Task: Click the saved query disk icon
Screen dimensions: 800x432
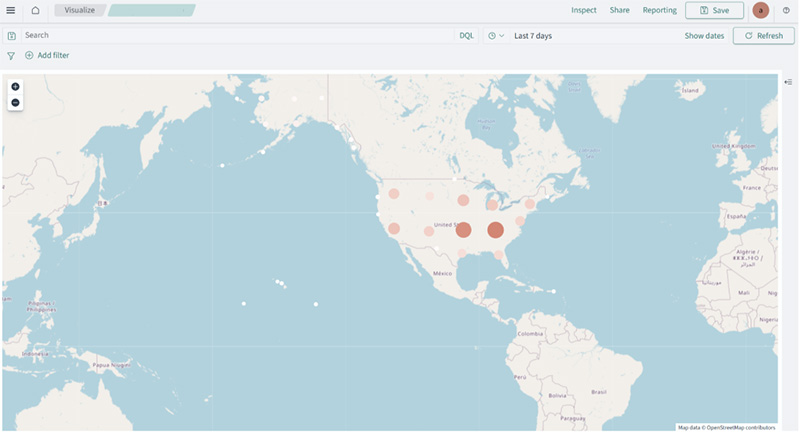Action: [11, 36]
